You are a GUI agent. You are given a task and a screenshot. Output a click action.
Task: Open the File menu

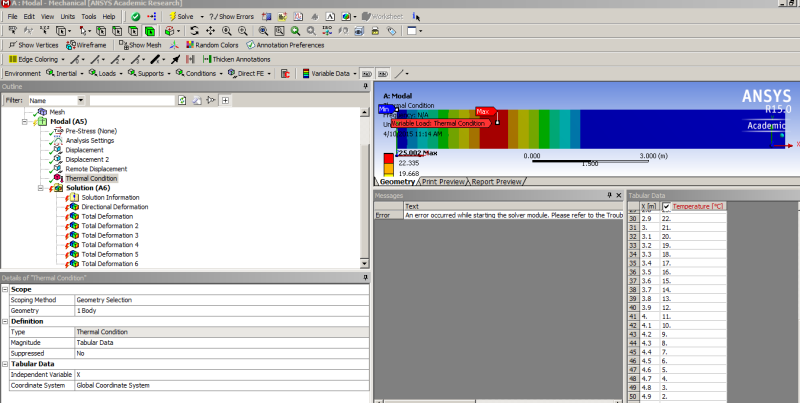12,17
